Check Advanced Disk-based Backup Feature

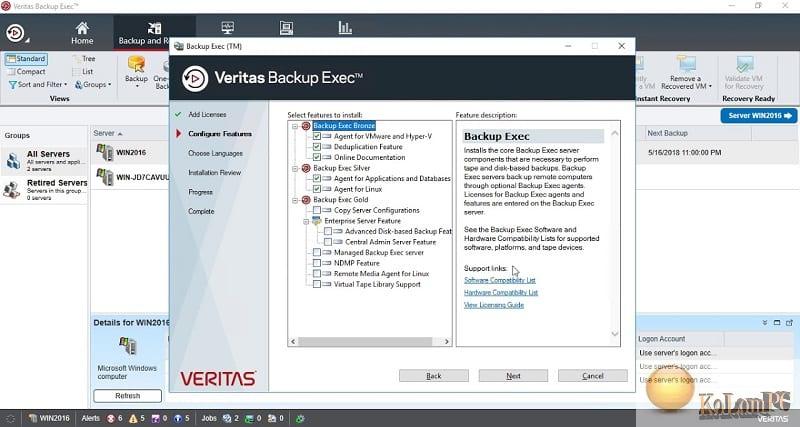328,232
